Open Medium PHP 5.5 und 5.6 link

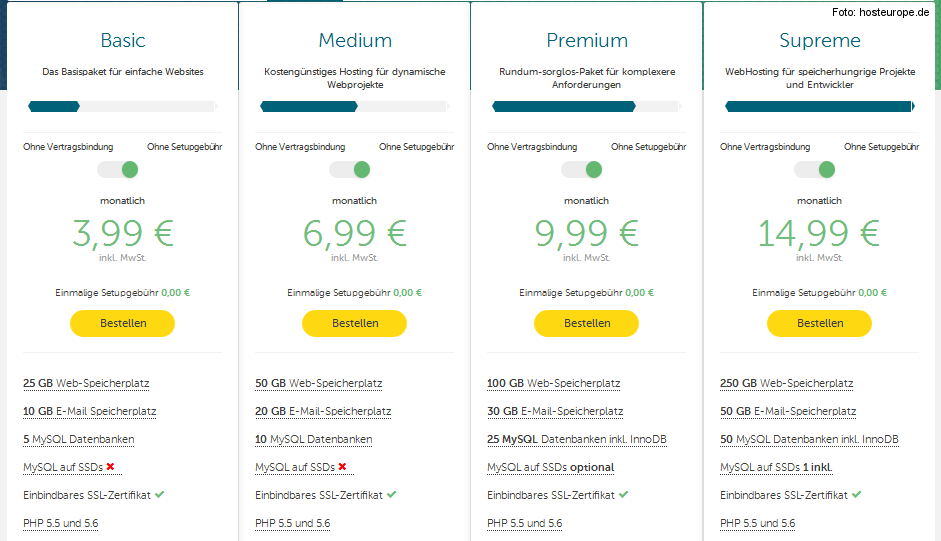pyautogui.click(x=292, y=523)
